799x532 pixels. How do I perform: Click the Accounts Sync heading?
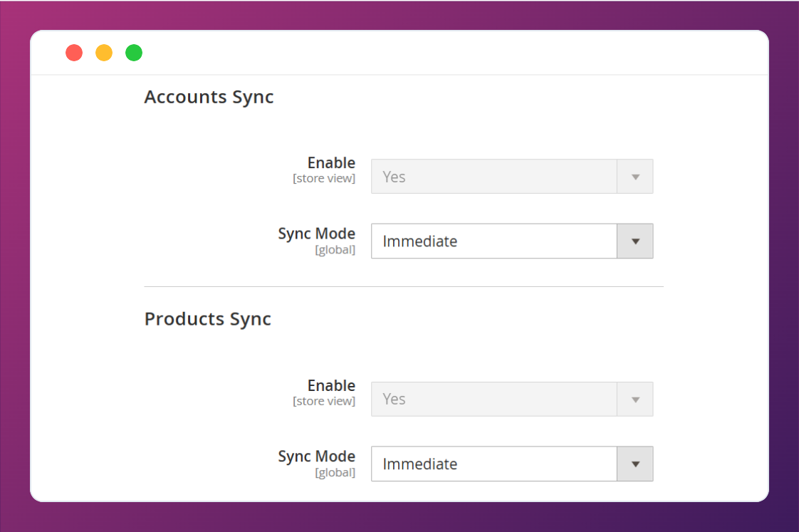point(209,98)
